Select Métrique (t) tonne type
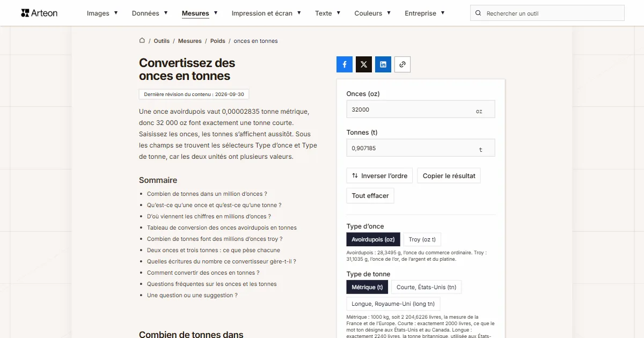Viewport: 644px width, 338px height. coord(367,287)
